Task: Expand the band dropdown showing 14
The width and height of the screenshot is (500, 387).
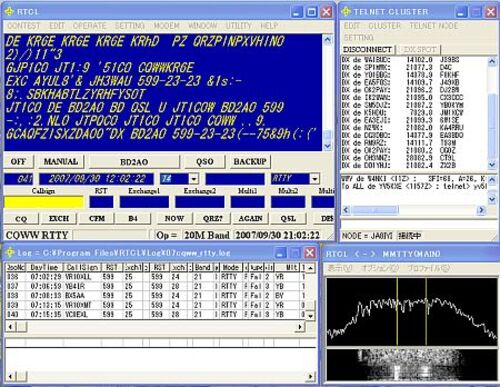Action: pyautogui.click(x=194, y=179)
